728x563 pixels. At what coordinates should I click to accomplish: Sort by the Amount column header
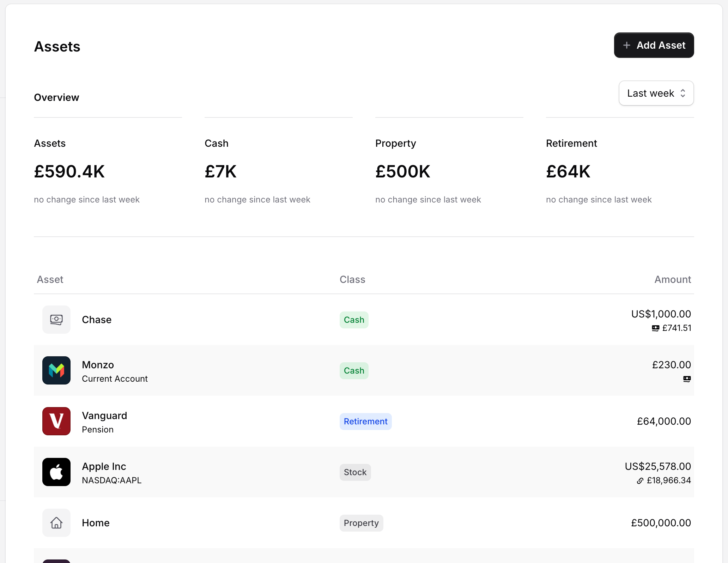pos(672,279)
